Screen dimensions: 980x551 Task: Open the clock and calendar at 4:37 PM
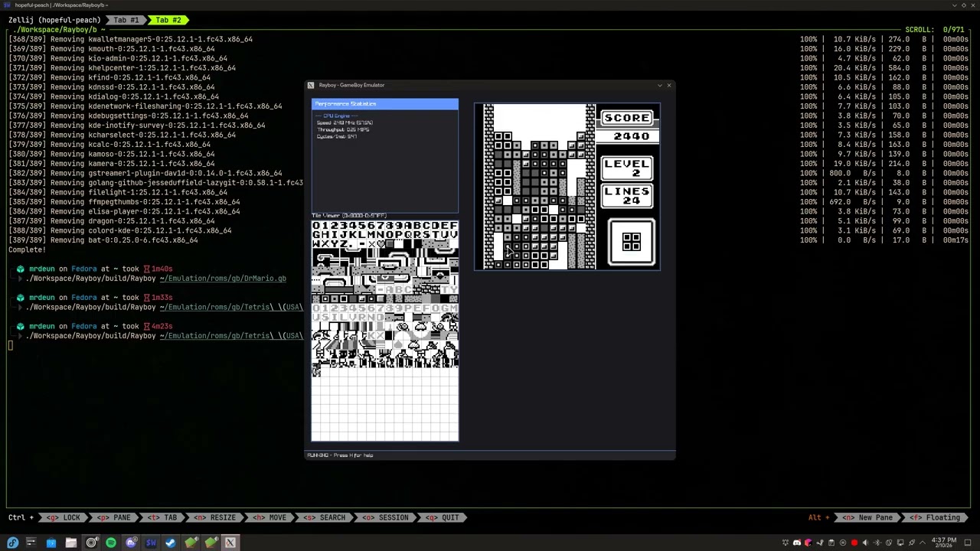[944, 543]
